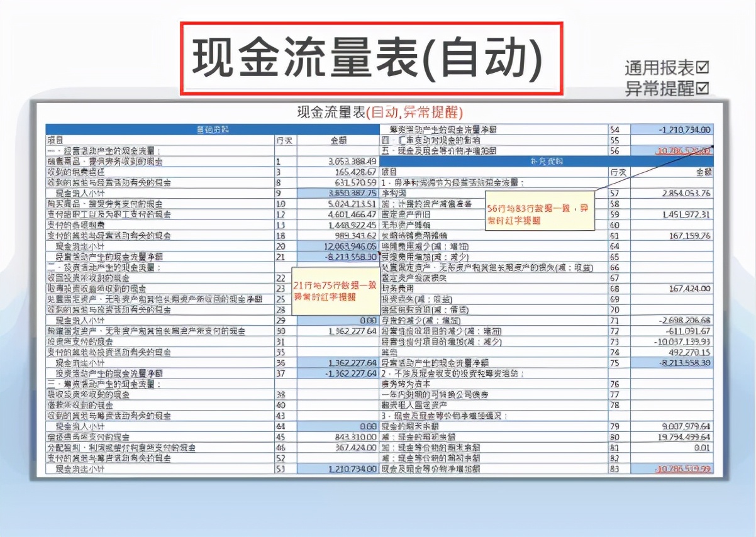Viewport: 756px width, 537px height.
Task: Click the 行次 column header cell
Action: tap(286, 140)
